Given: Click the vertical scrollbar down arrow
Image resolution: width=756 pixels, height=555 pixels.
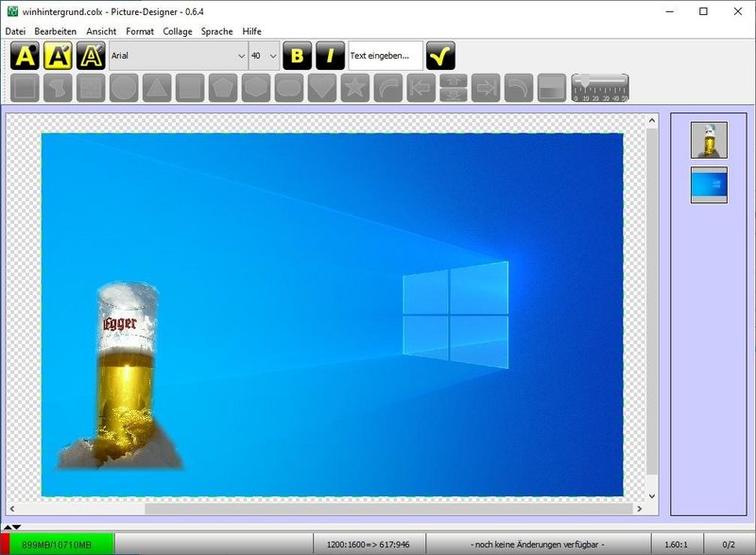Looking at the screenshot, I should coord(652,495).
